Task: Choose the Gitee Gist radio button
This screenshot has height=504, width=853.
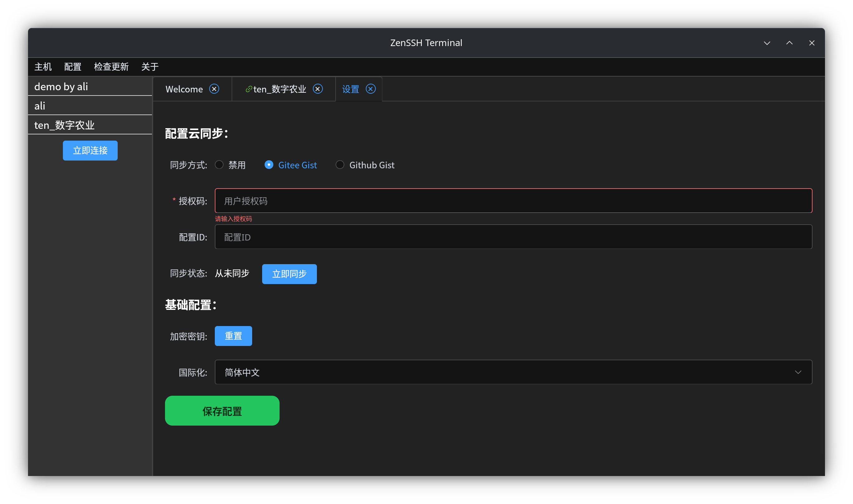Action: click(x=269, y=165)
